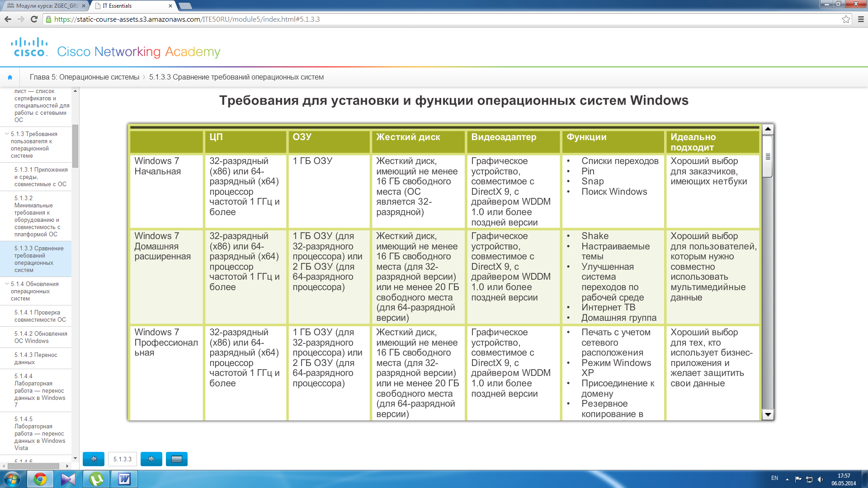This screenshot has width=868, height=488.
Task: Open Chrome from the taskbar
Action: [x=40, y=479]
